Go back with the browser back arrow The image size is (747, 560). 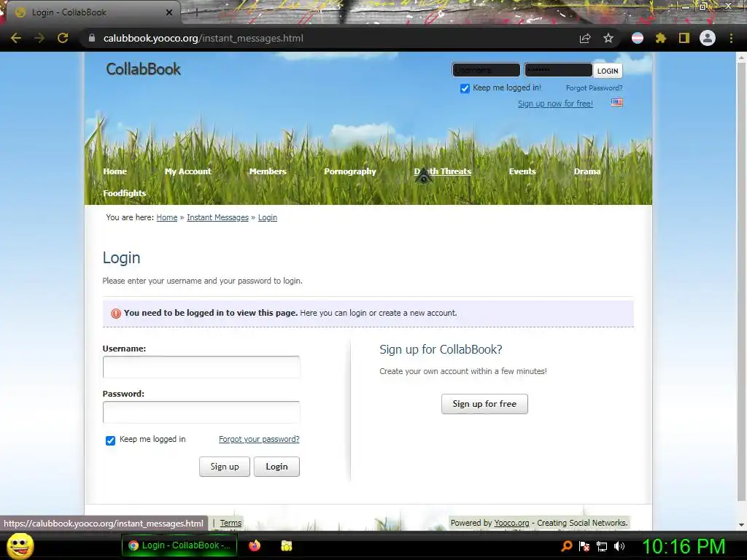point(16,38)
